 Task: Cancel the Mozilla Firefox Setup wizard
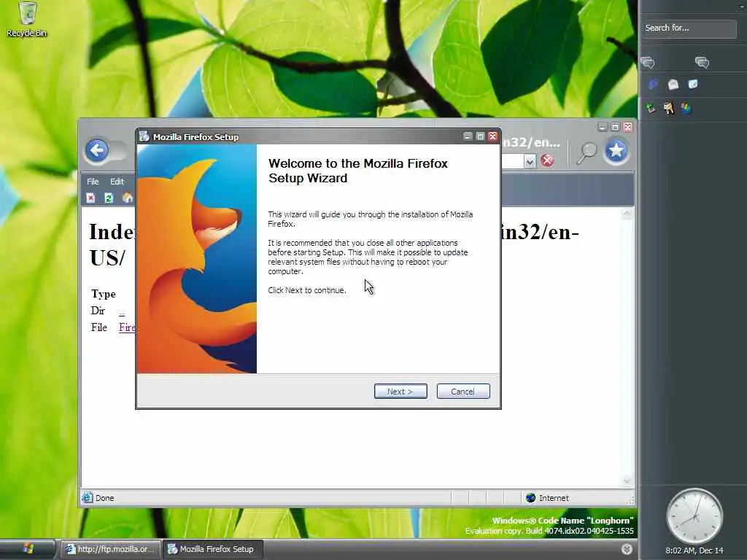[463, 392]
